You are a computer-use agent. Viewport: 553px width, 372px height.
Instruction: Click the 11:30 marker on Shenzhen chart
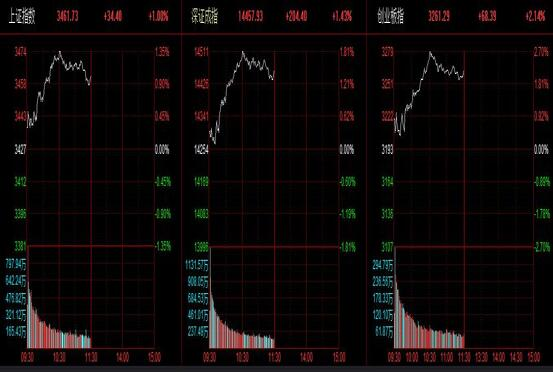tap(274, 357)
